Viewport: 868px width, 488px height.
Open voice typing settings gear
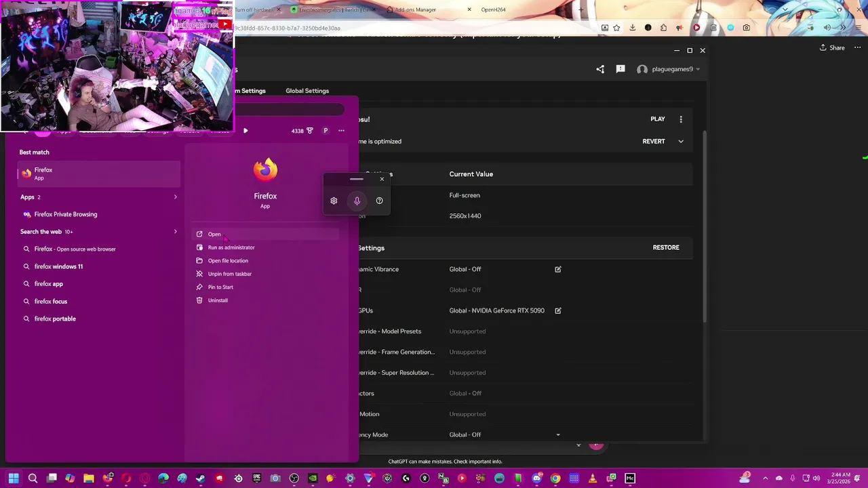tap(334, 201)
